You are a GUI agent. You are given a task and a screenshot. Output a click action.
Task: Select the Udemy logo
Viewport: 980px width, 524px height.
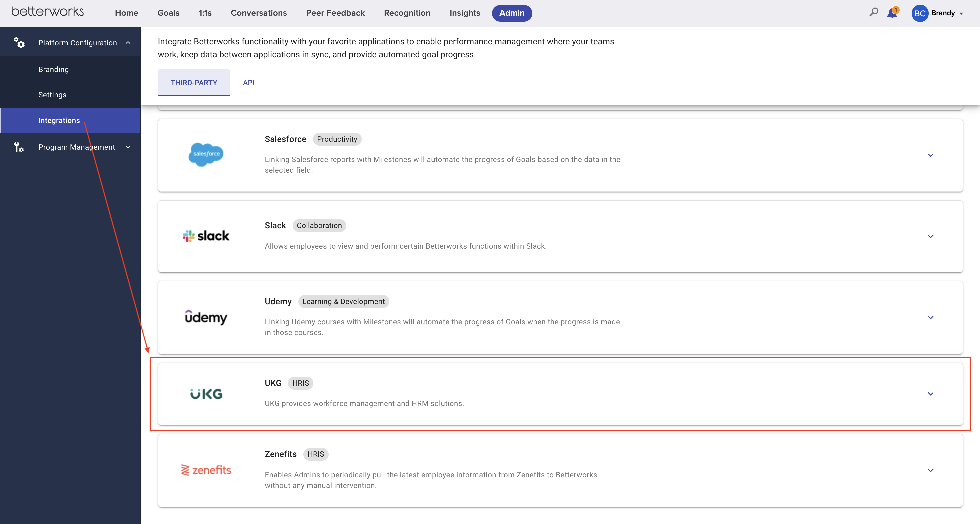tap(206, 317)
